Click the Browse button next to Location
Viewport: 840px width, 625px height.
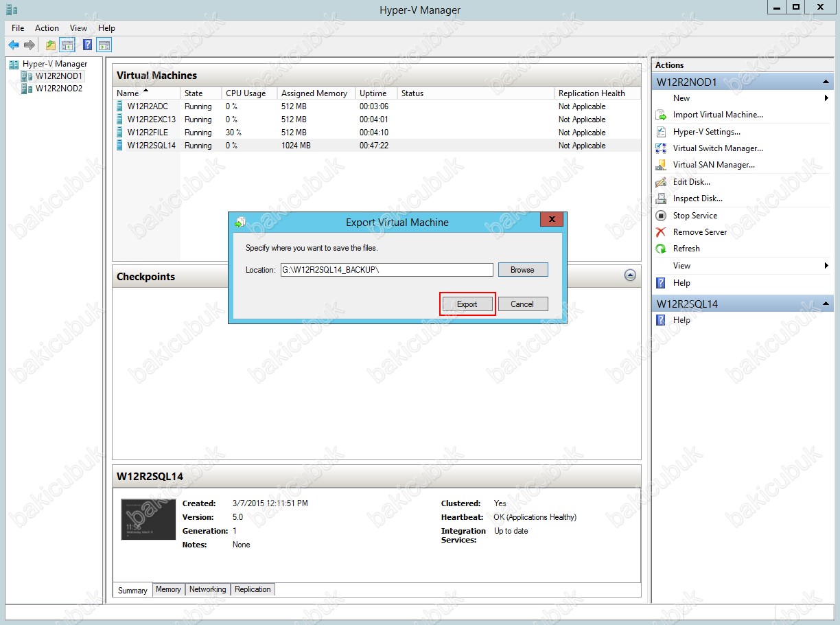523,270
